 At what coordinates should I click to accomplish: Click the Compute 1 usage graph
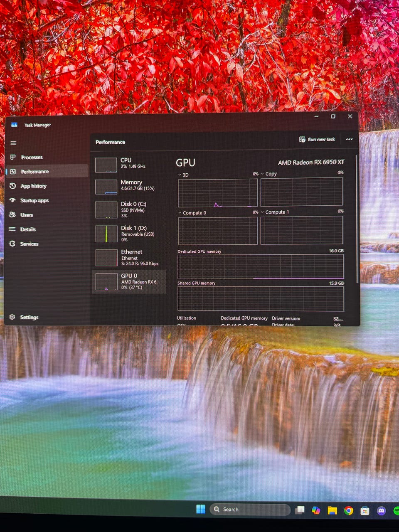pyautogui.click(x=302, y=230)
